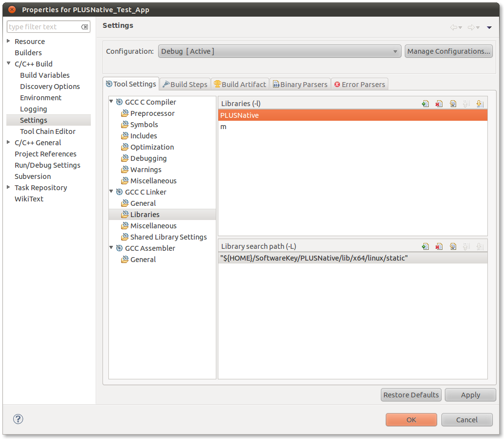The width and height of the screenshot is (504, 439).
Task: Select Libraries under GCC C Linker
Action: pos(145,214)
